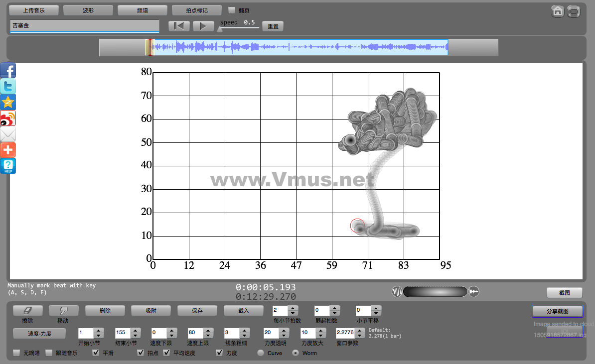Image resolution: width=595 pixels, height=364 pixels.
Task: Share via the Weibo icon
Action: click(x=8, y=119)
